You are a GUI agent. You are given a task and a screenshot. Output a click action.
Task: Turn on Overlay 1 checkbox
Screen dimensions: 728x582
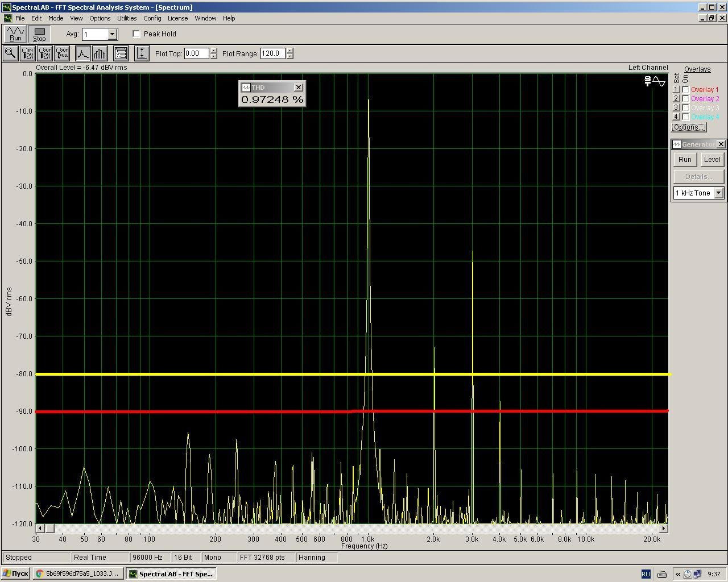coord(686,90)
